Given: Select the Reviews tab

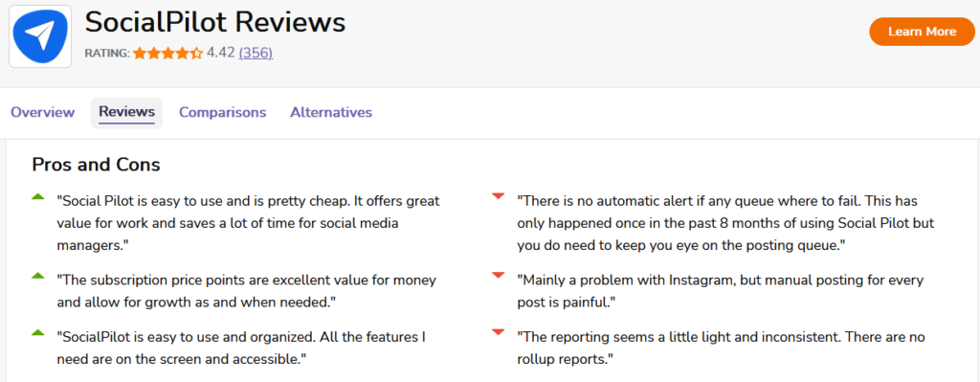Looking at the screenshot, I should [x=127, y=113].
